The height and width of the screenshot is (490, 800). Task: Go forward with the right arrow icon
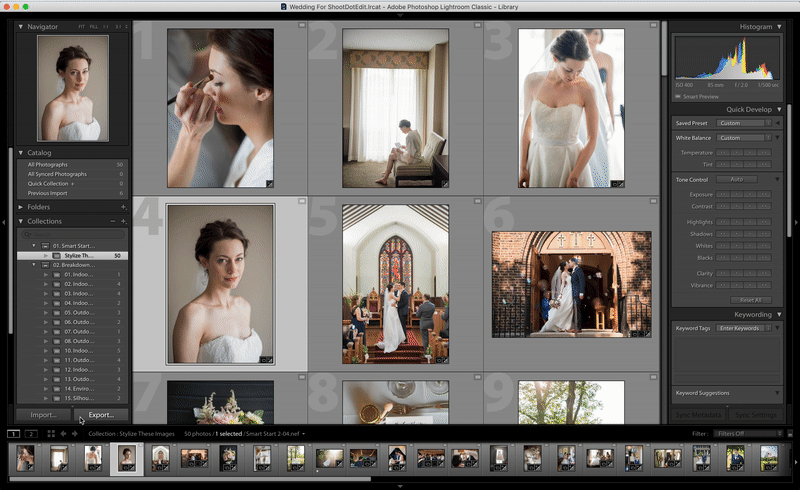tap(74, 433)
